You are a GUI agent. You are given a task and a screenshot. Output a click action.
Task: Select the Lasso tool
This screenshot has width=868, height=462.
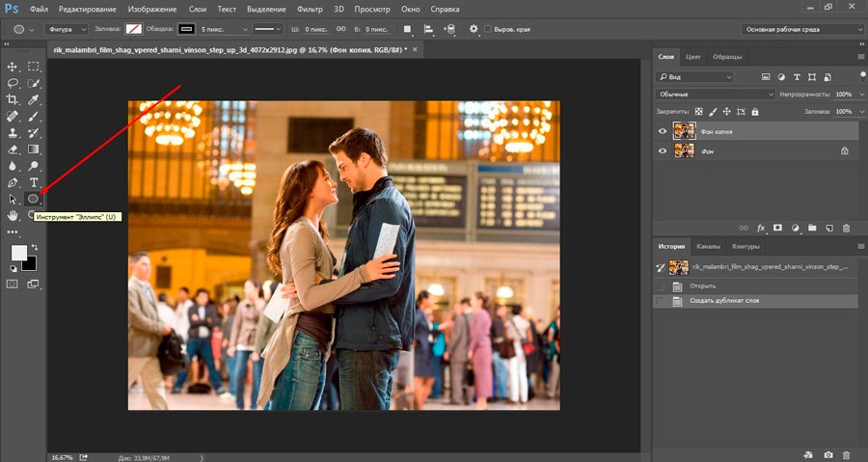click(x=13, y=83)
